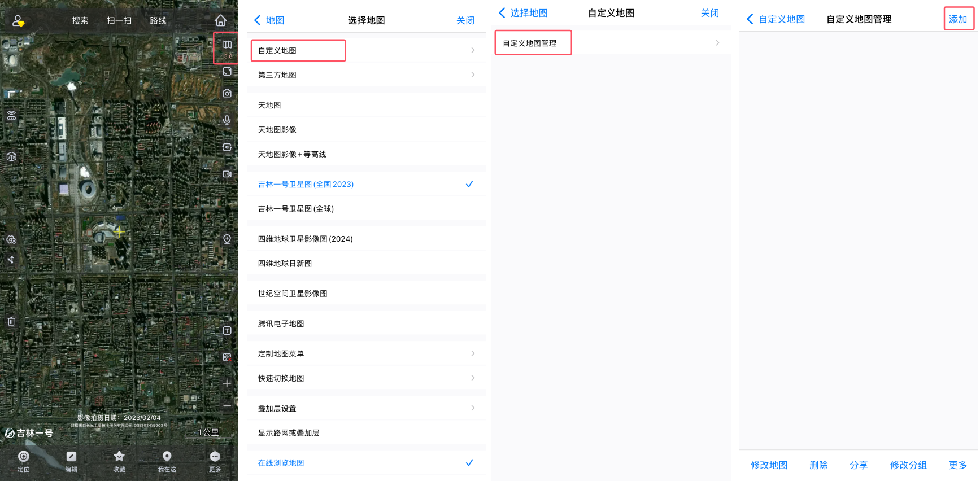This screenshot has width=980, height=481.
Task: Tap the camera photo icon
Action: [x=227, y=93]
